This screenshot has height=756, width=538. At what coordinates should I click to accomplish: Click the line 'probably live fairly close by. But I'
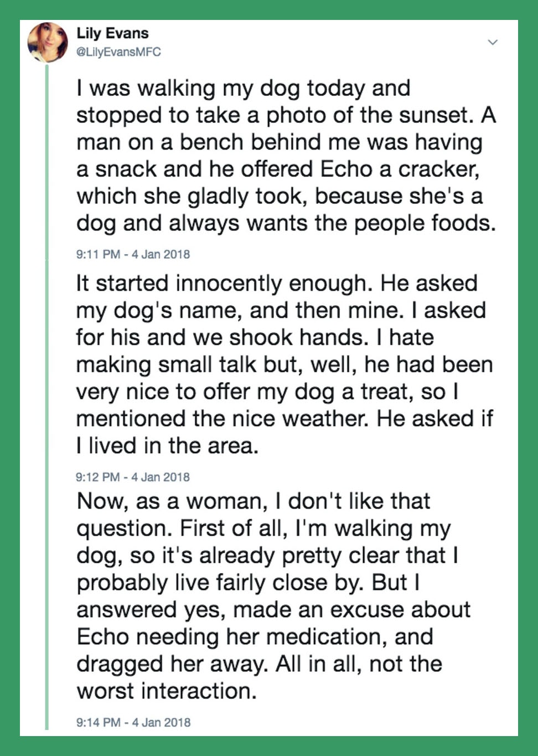pyautogui.click(x=248, y=582)
